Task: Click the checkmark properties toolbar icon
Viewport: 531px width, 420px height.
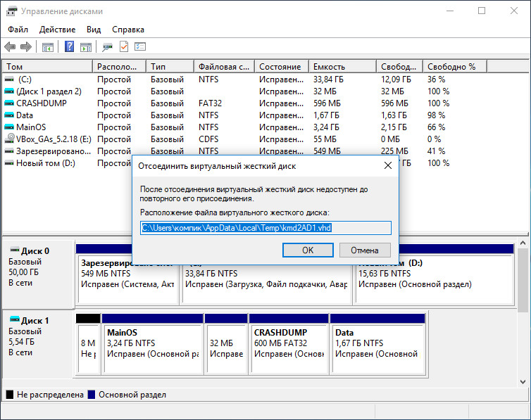Action: pos(124,47)
